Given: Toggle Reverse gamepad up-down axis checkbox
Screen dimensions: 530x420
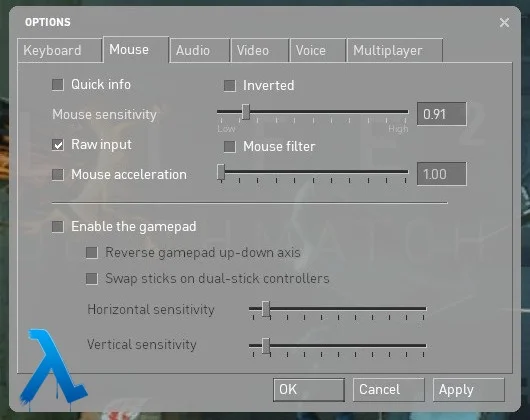Looking at the screenshot, I should 92,252.
